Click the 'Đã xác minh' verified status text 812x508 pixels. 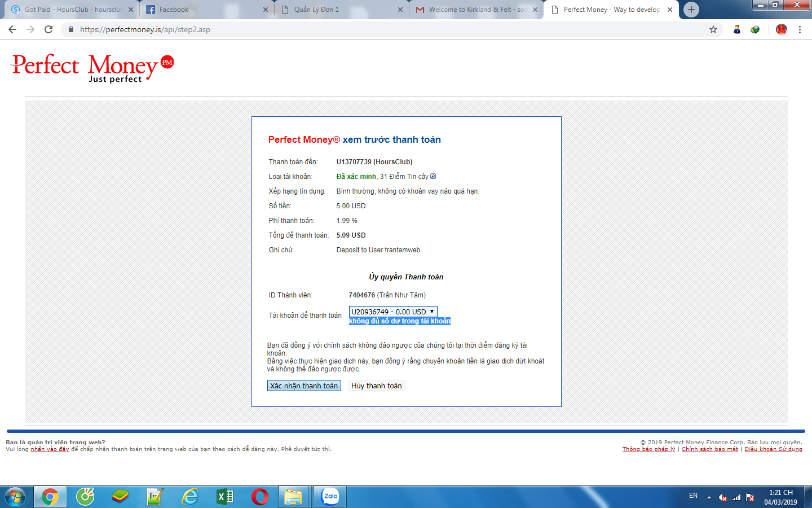tap(356, 177)
